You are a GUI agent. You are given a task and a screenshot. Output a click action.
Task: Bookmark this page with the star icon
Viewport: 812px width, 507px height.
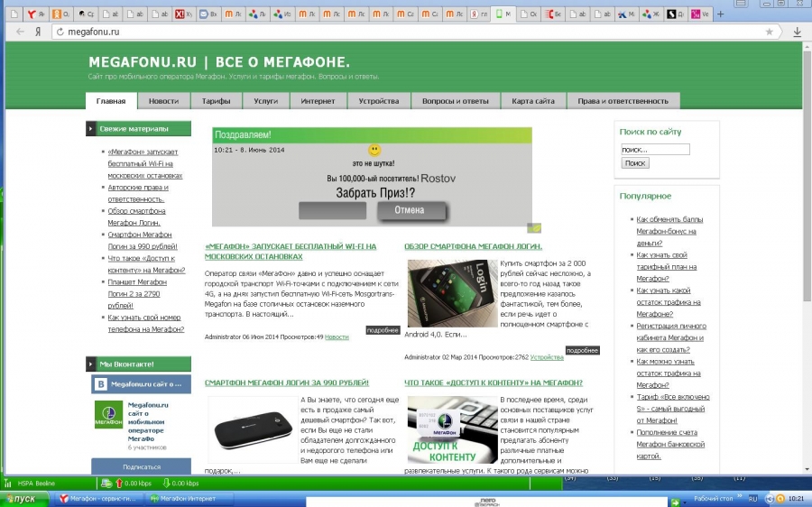769,32
